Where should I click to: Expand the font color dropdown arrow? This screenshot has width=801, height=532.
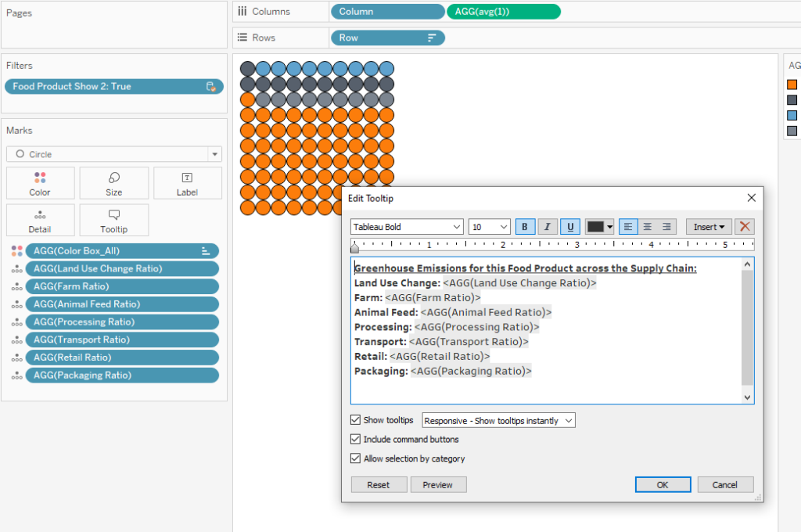point(609,227)
